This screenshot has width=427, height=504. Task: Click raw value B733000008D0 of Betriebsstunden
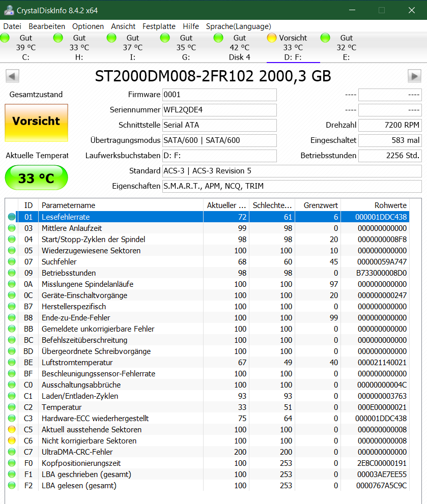coord(381,273)
